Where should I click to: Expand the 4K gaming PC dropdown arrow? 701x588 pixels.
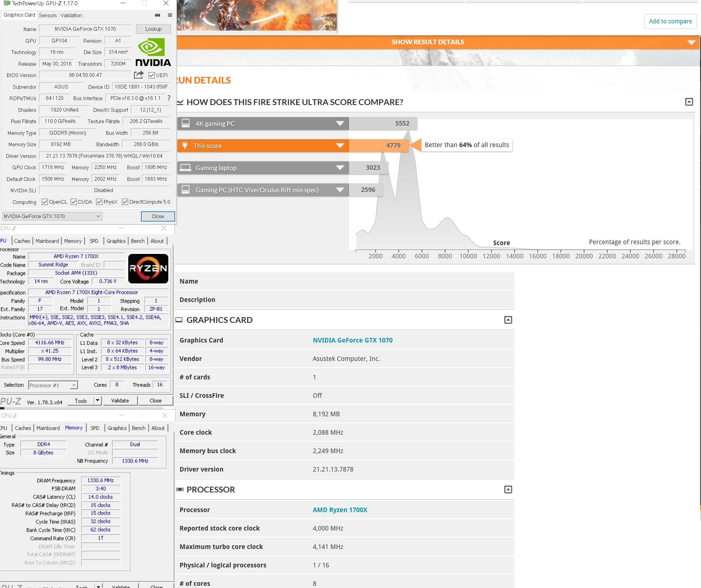[340, 123]
